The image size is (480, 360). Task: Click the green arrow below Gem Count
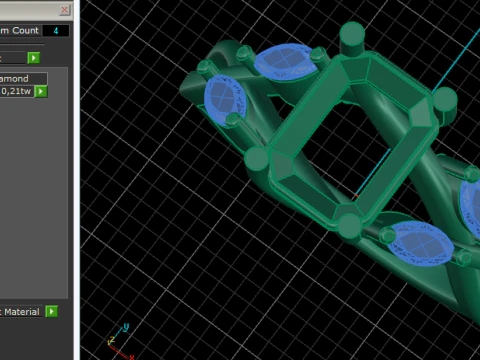coord(34,58)
